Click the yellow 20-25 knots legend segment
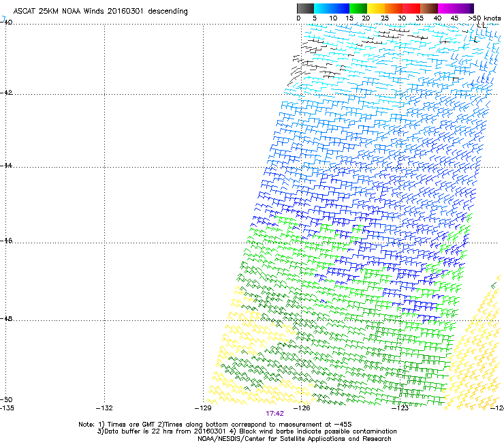This screenshot has height=443, width=504. point(376,8)
